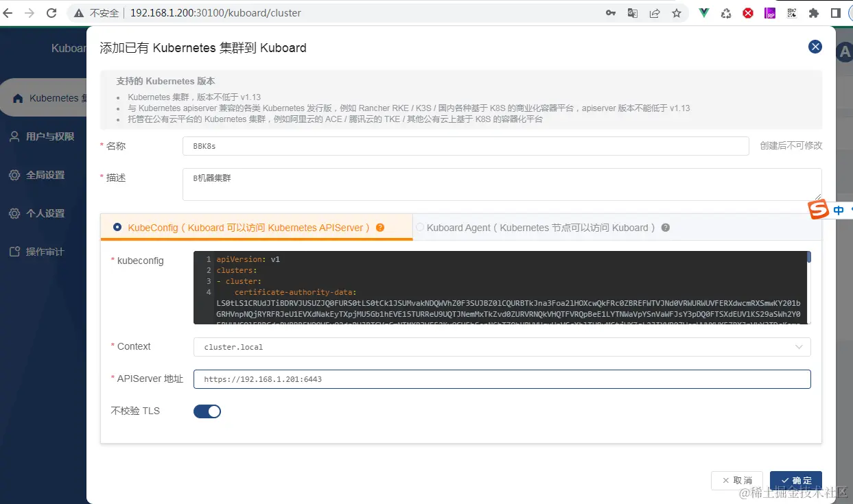Click the 取消 cancel button
The width and height of the screenshot is (853, 504).
[737, 481]
